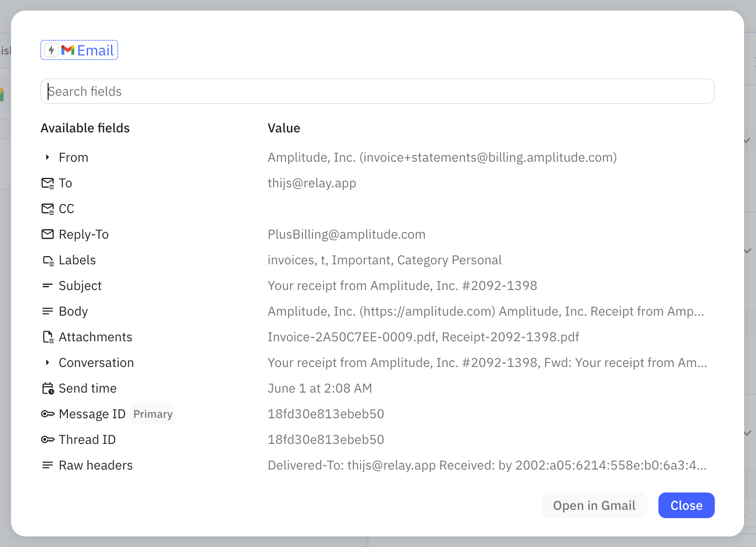Click the Attachments file icon
This screenshot has height=547, width=756.
(x=48, y=337)
